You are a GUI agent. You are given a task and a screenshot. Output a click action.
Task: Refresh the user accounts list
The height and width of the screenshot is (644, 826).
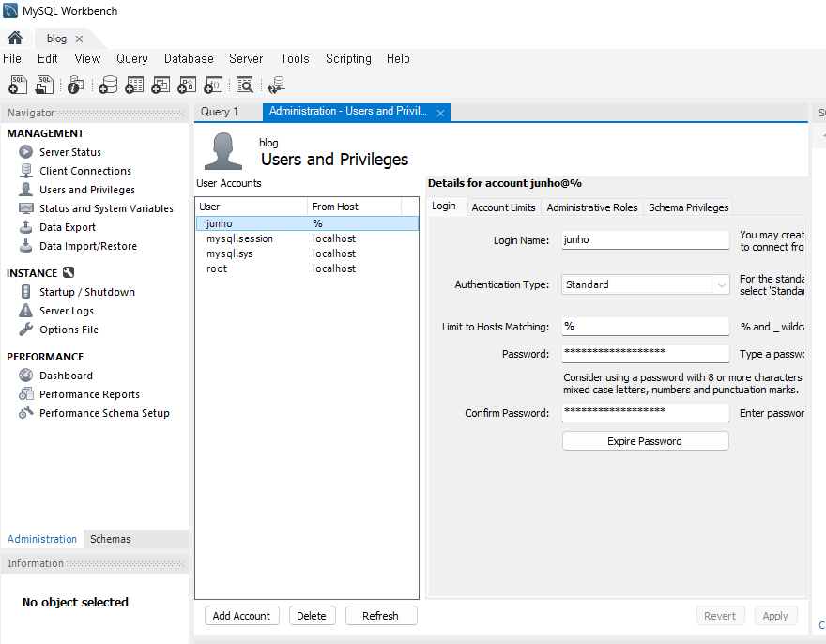point(380,616)
